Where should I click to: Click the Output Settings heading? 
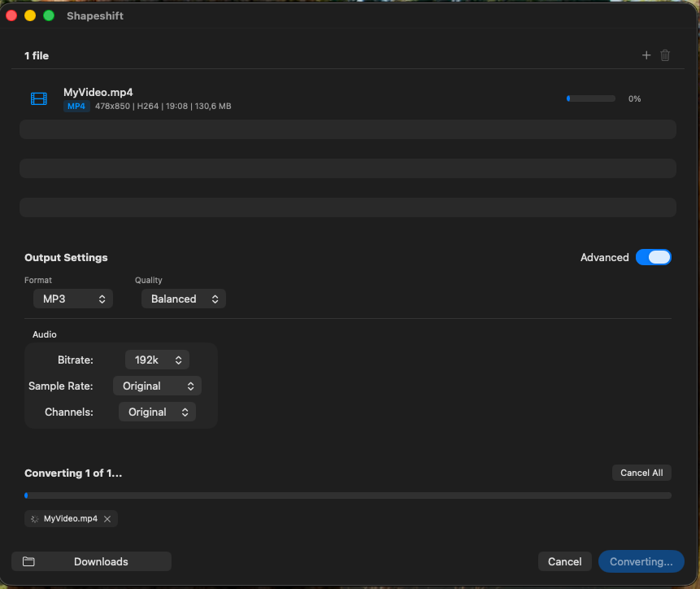tap(66, 258)
